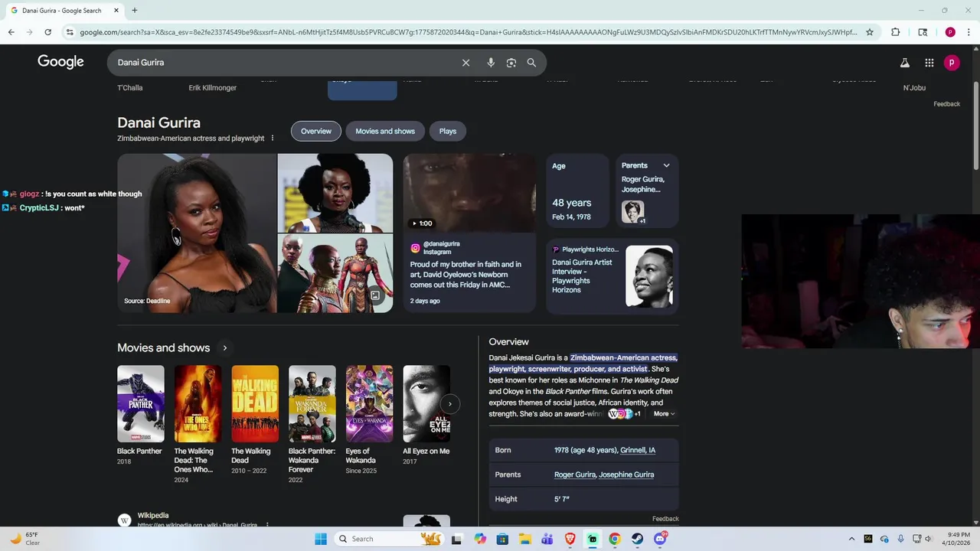
Task: Switch to Movies and shows tab
Action: 385,131
